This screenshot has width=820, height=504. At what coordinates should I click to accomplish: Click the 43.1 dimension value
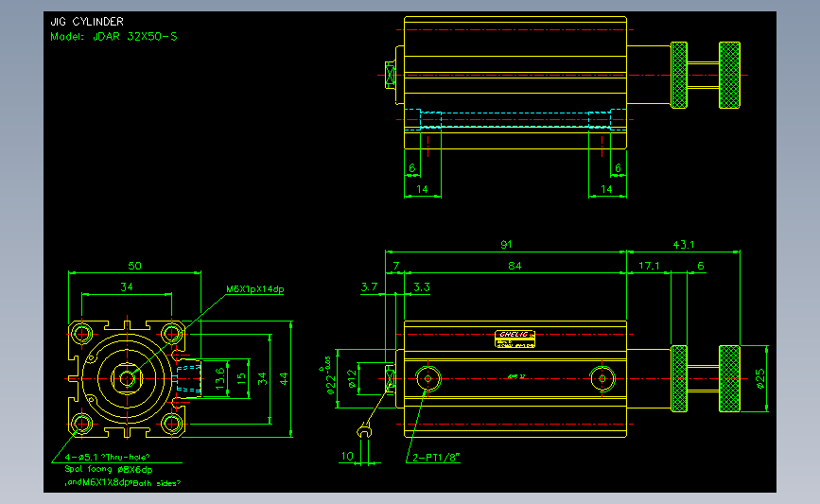pos(684,244)
